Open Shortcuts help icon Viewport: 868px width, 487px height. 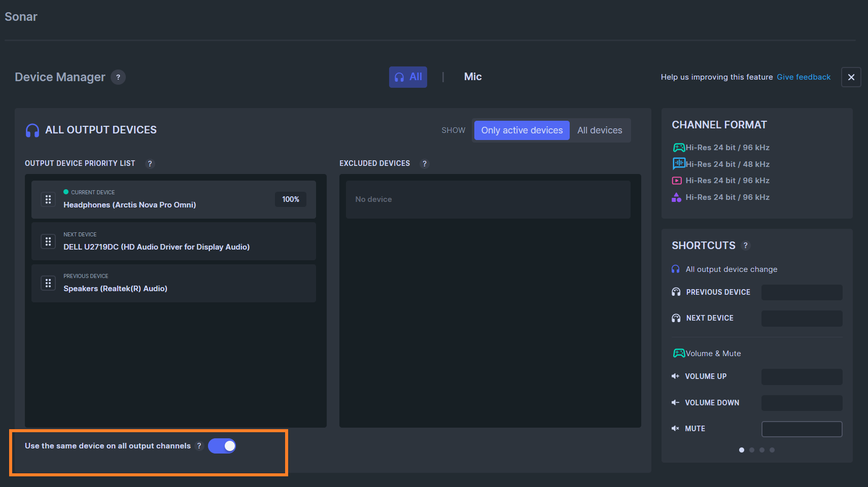(745, 246)
